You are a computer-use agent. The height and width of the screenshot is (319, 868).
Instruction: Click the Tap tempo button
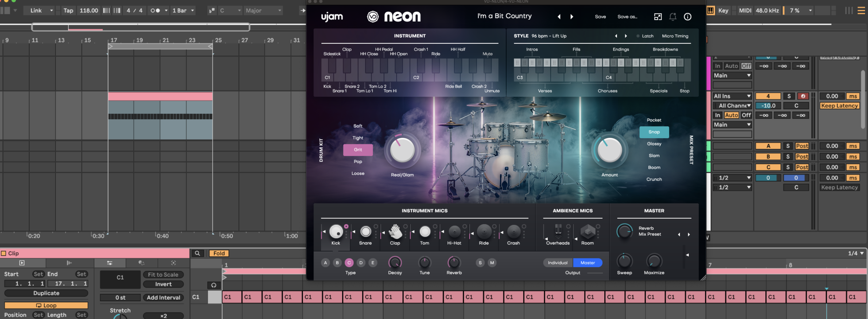pyautogui.click(x=68, y=11)
